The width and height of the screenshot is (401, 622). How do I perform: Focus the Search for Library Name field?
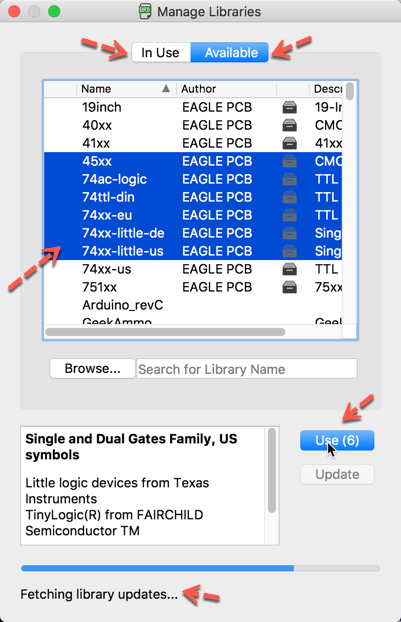(x=247, y=369)
